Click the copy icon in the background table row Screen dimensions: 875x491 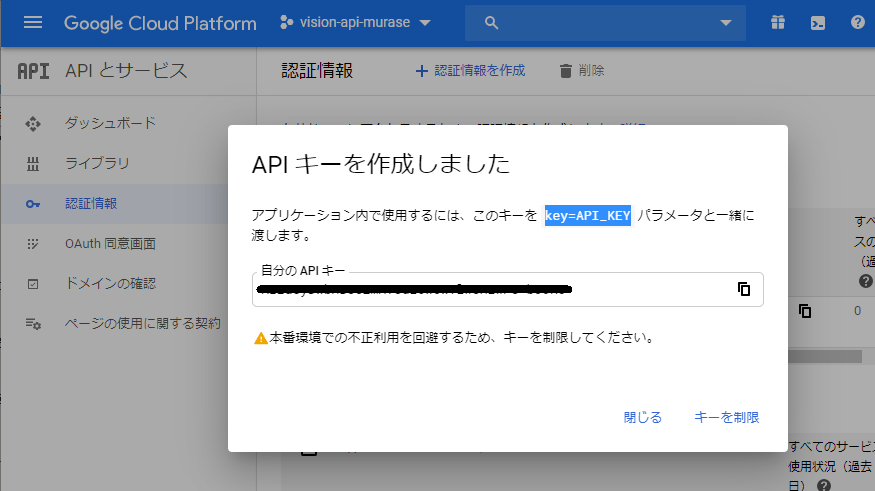tap(805, 311)
